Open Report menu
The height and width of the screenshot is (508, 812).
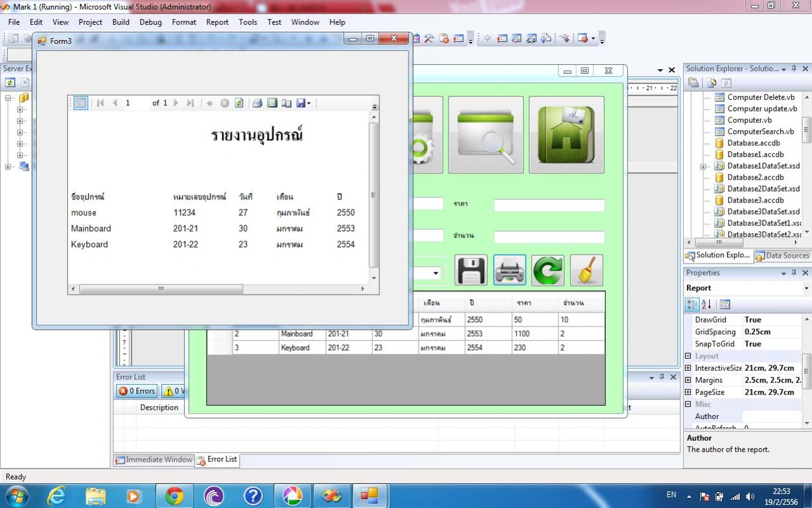[217, 22]
